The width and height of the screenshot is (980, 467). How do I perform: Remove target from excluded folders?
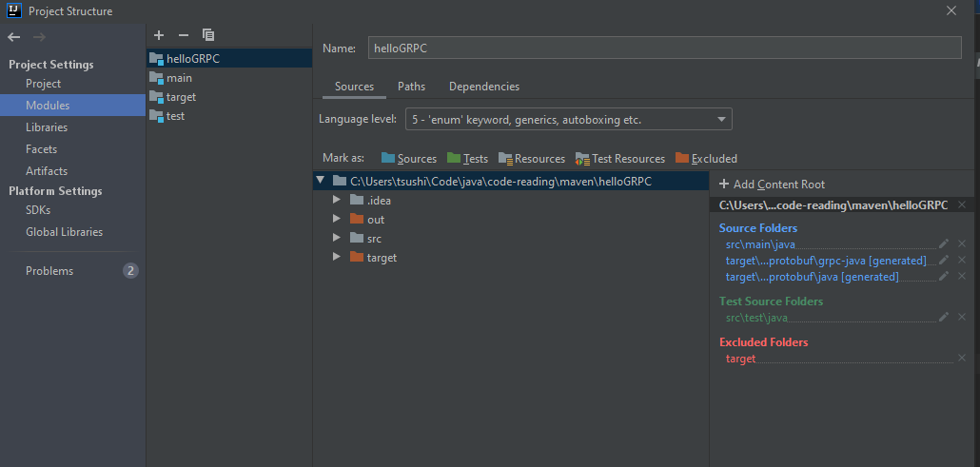962,359
